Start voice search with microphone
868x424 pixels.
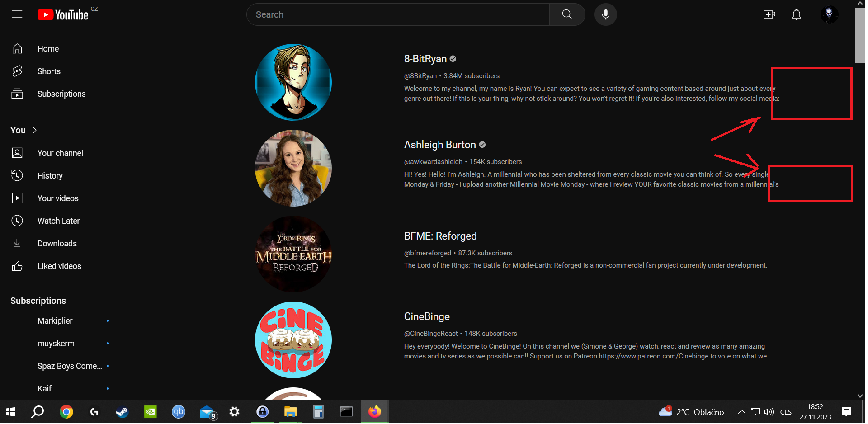tap(605, 14)
